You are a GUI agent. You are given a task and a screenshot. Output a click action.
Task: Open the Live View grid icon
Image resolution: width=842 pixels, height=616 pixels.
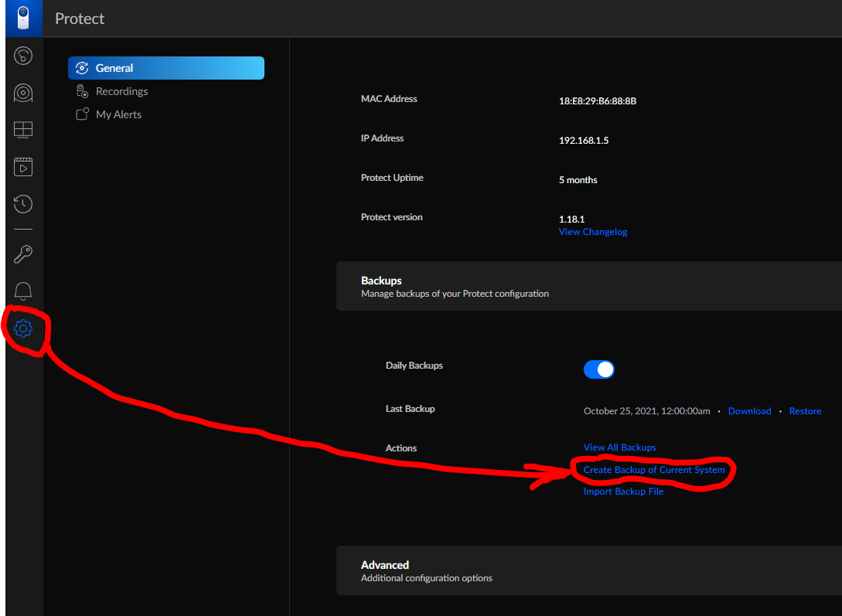[23, 130]
